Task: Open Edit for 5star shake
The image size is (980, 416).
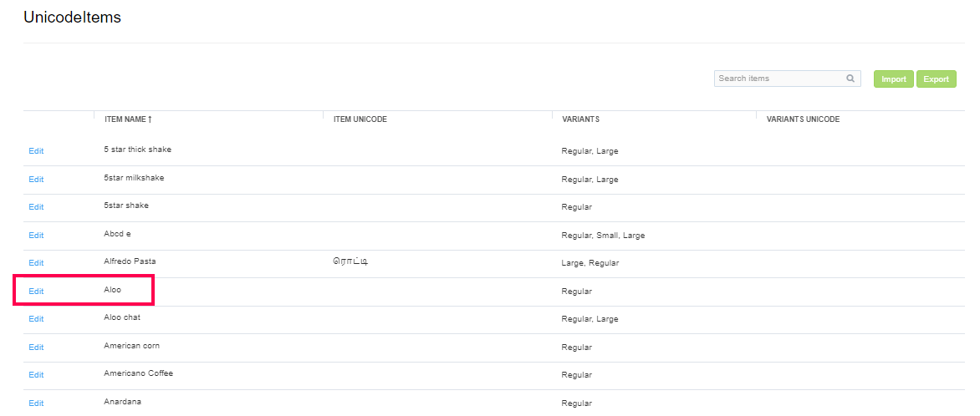Action: (36, 207)
